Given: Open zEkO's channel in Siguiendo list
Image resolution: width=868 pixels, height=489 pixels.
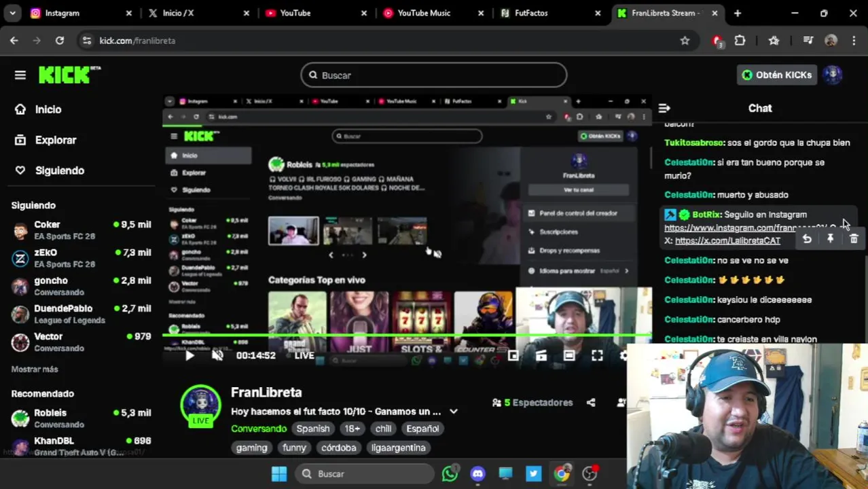Looking at the screenshot, I should pos(82,258).
